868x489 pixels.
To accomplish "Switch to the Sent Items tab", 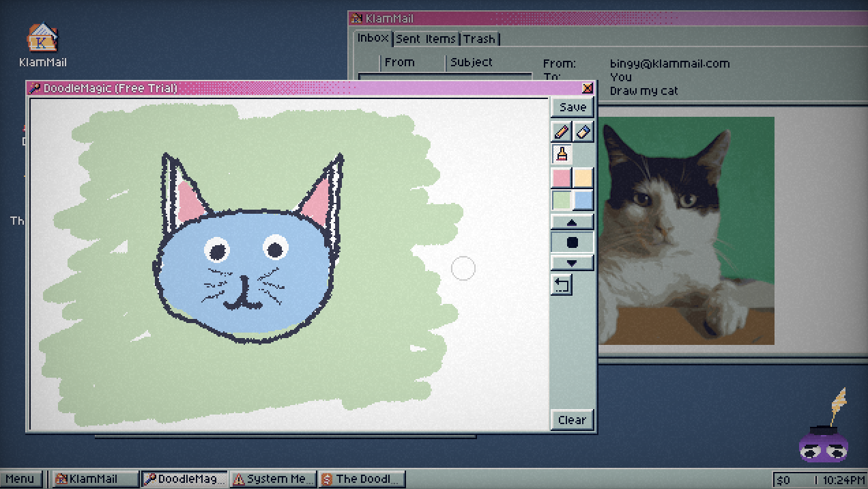I will pos(426,39).
